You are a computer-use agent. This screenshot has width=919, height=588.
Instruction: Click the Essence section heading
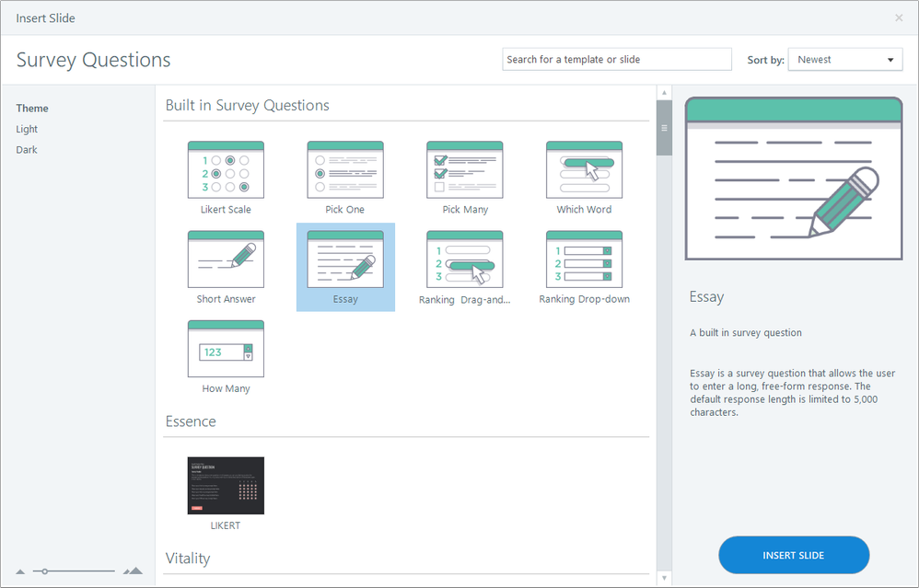pos(191,421)
